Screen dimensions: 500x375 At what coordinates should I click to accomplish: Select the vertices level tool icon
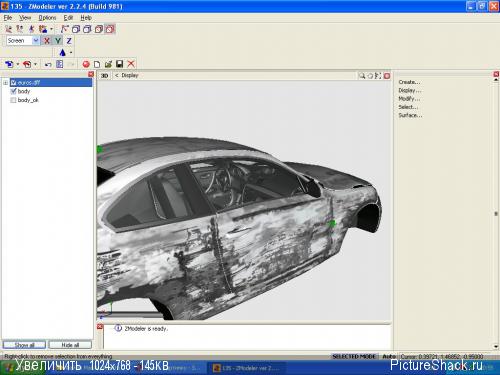click(x=9, y=29)
